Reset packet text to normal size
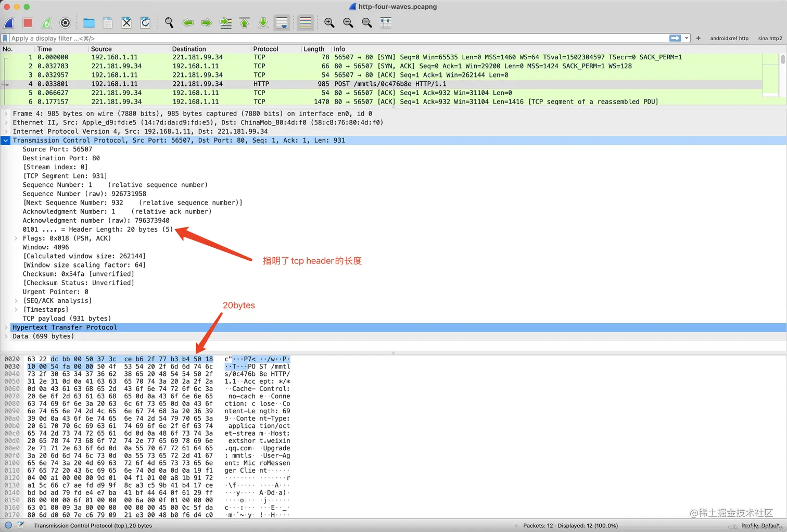 (x=367, y=23)
